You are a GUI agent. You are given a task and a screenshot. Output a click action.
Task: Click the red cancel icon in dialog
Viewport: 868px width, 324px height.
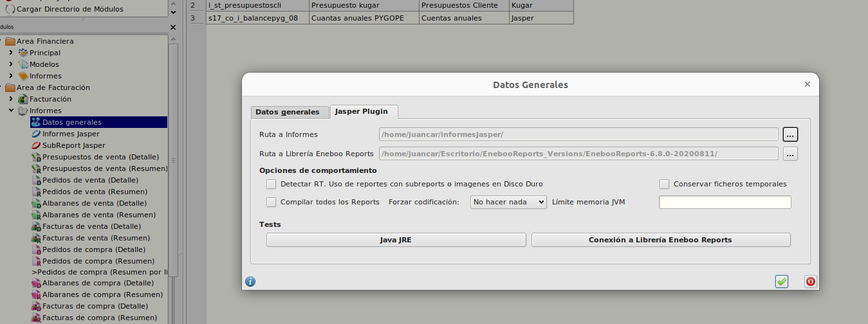tap(811, 282)
